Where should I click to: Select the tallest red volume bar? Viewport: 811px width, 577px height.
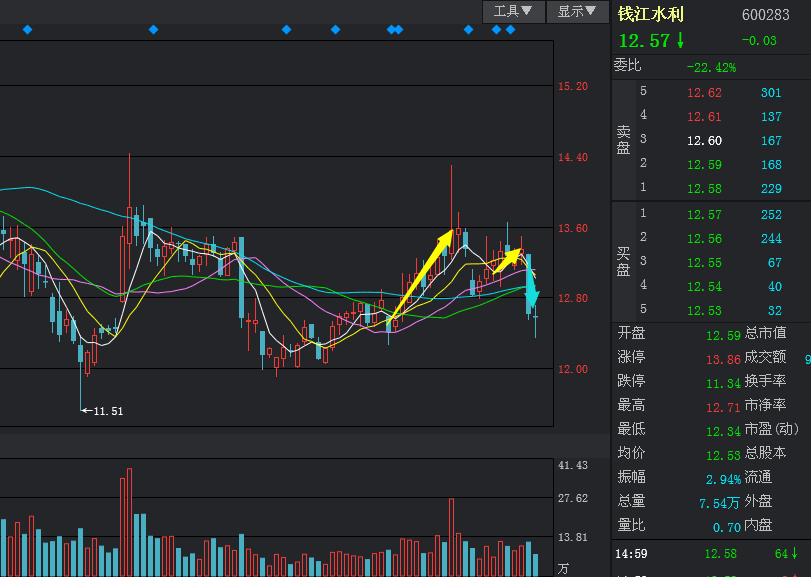coord(125,522)
